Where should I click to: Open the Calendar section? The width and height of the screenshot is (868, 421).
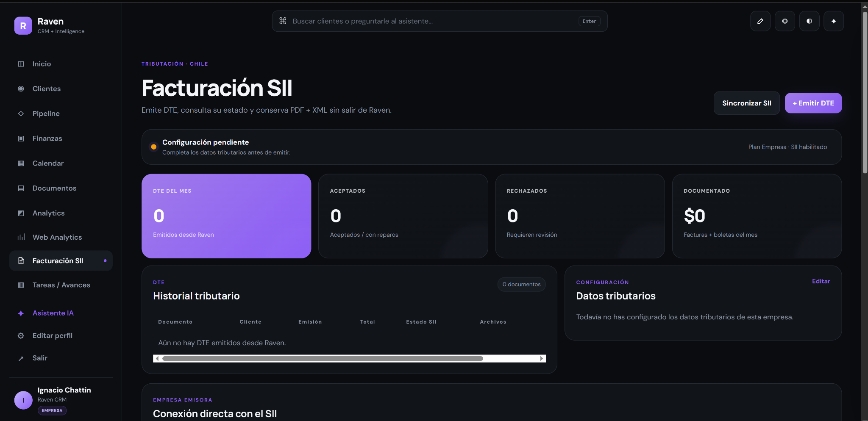(61, 163)
